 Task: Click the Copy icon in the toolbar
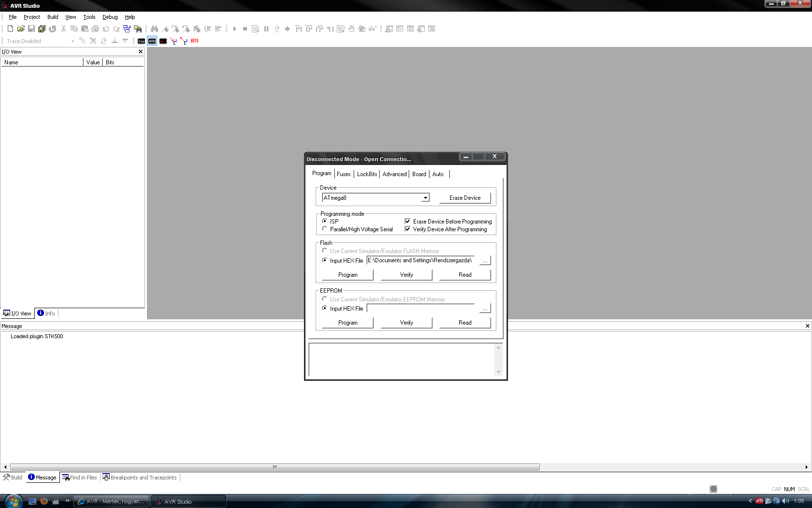click(x=74, y=29)
